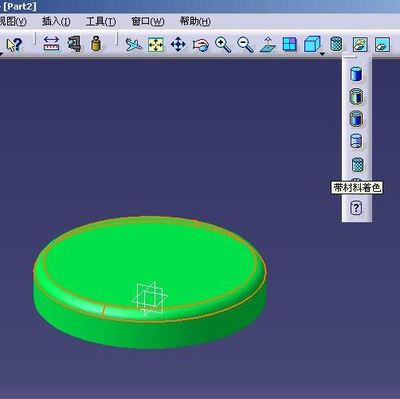Click the Zoom Out magnifier
The height and width of the screenshot is (399, 400).
[245, 44]
